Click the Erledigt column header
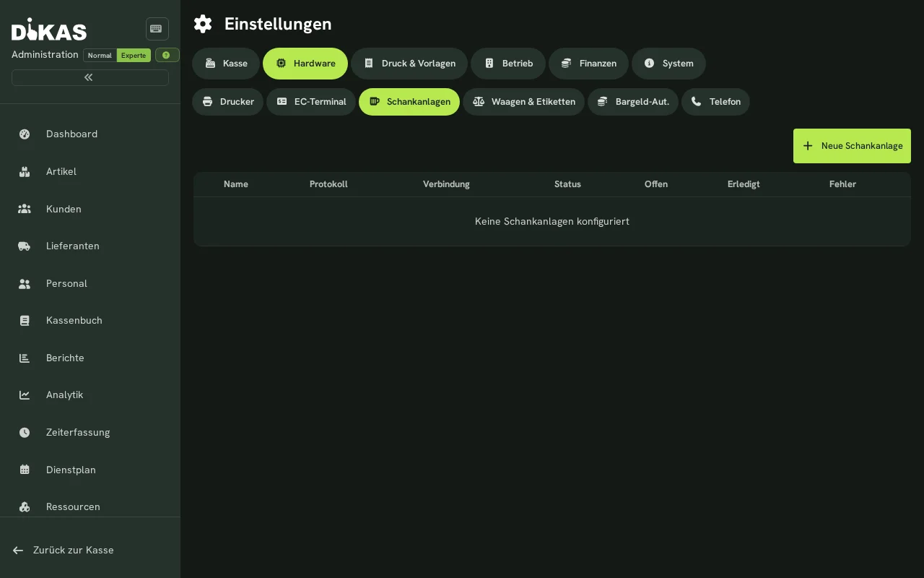Viewport: 924px width, 578px height. tap(744, 184)
